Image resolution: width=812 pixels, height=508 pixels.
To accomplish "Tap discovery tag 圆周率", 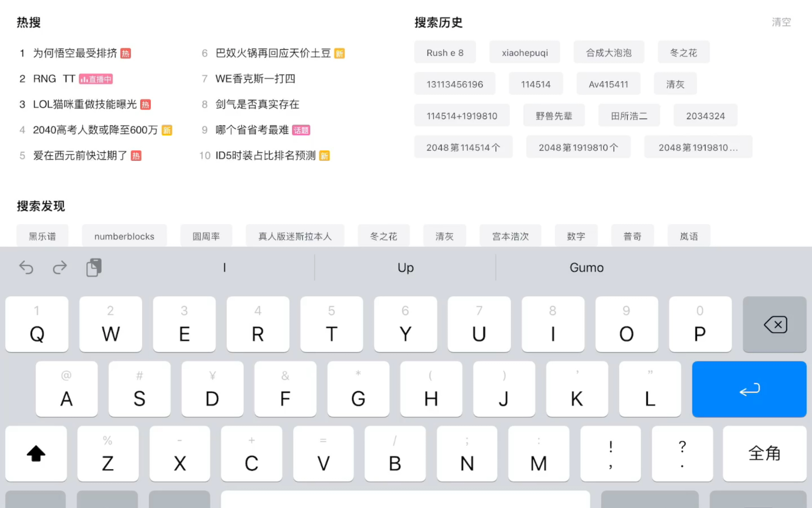I will pyautogui.click(x=206, y=236).
